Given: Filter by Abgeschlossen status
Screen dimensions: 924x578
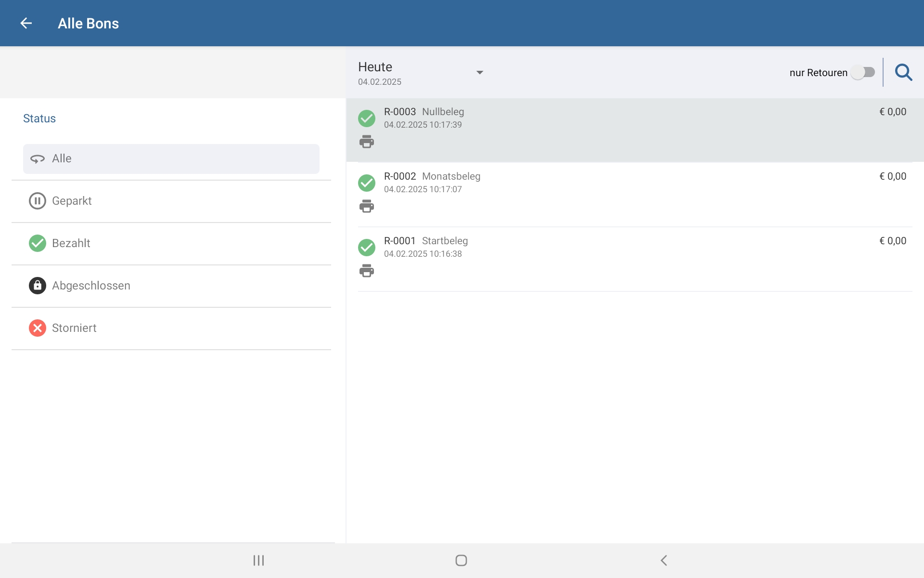Looking at the screenshot, I should pyautogui.click(x=171, y=286).
